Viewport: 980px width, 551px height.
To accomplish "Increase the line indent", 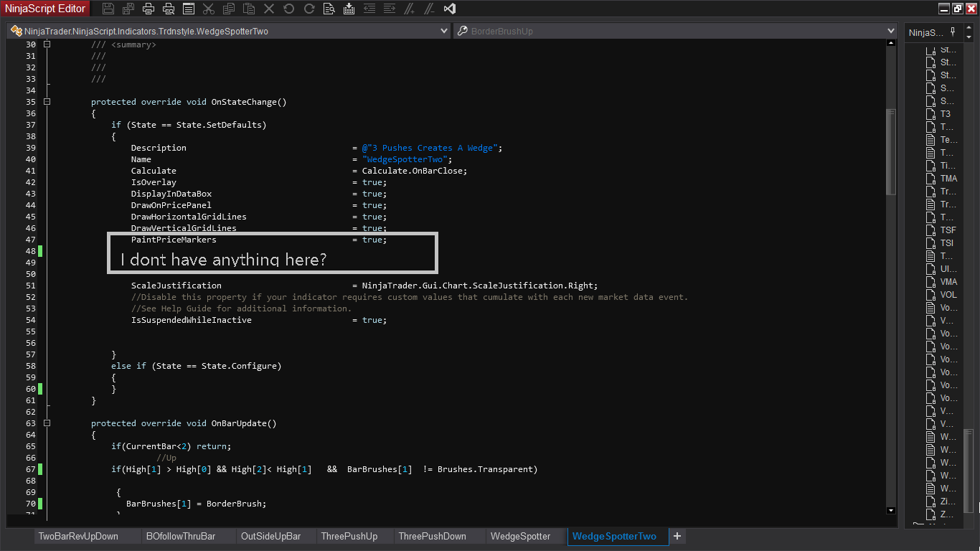I will point(390,9).
